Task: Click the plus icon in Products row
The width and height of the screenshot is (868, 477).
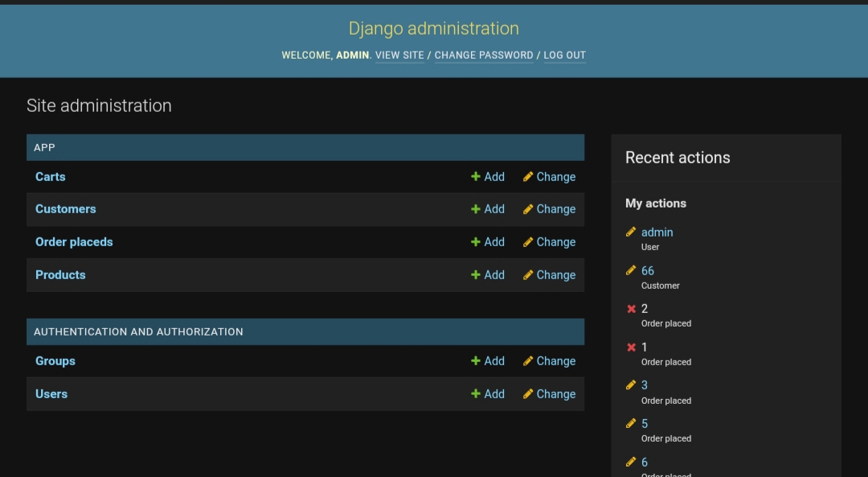Action: click(476, 275)
